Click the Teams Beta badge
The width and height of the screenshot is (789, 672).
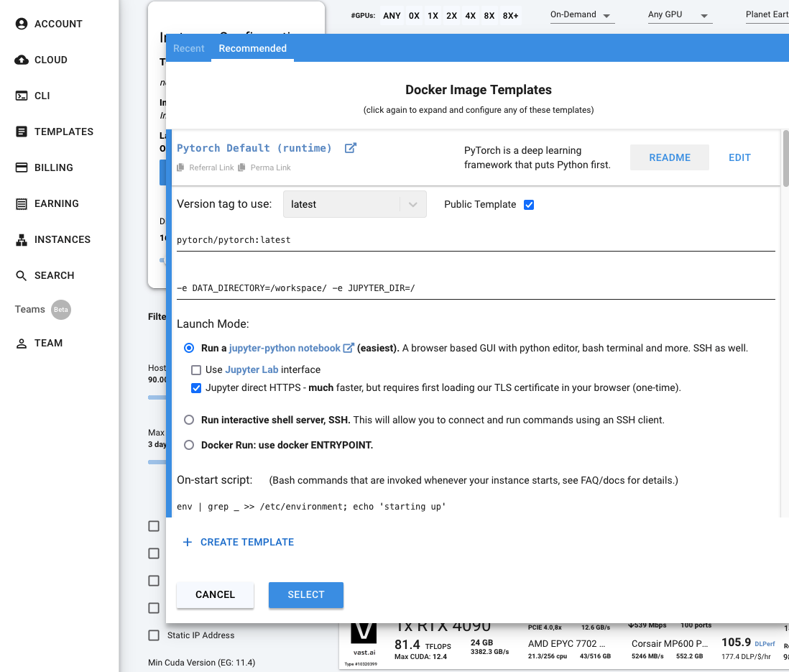pos(61,310)
